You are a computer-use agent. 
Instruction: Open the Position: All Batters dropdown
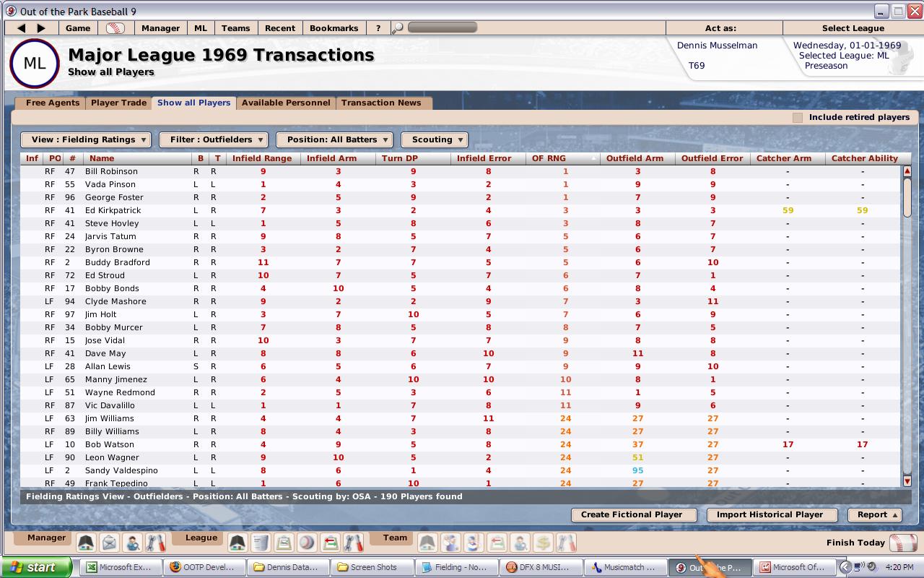pyautogui.click(x=334, y=139)
